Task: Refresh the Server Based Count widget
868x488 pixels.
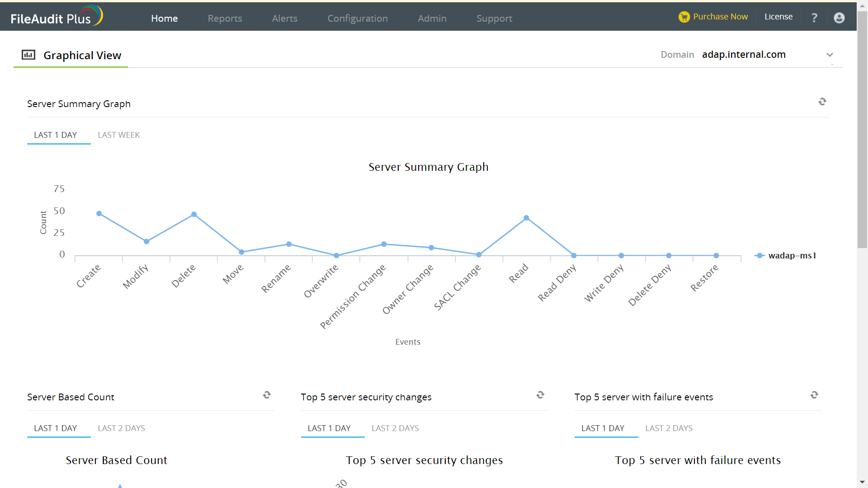Action: click(267, 395)
